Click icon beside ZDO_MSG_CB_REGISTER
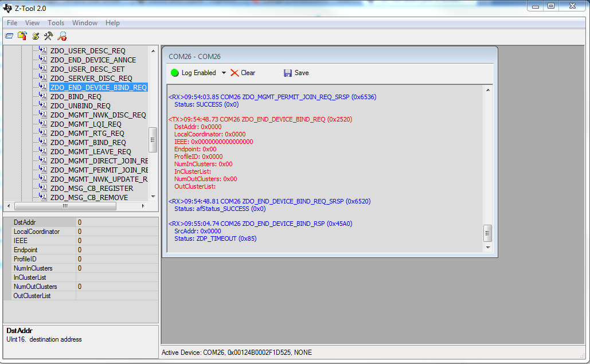 (43, 188)
